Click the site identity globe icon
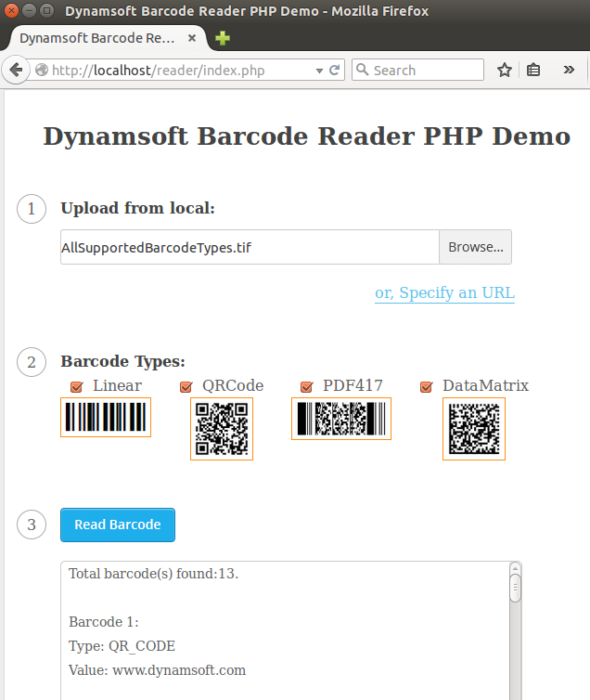 coord(42,70)
